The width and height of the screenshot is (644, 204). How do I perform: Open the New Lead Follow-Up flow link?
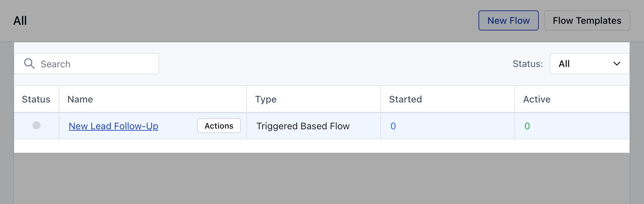click(x=113, y=126)
